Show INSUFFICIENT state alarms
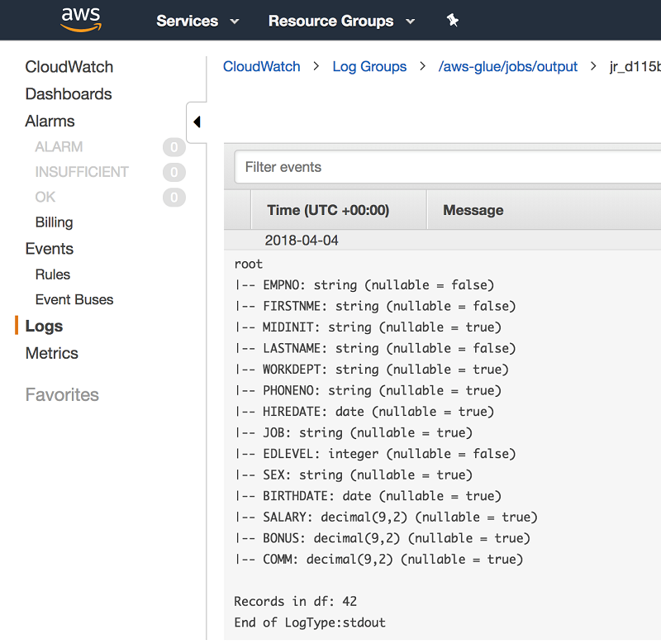This screenshot has width=661, height=644. (82, 172)
